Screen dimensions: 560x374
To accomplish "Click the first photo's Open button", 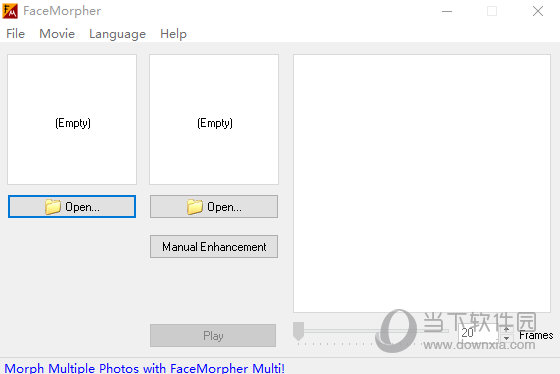I will tap(72, 206).
